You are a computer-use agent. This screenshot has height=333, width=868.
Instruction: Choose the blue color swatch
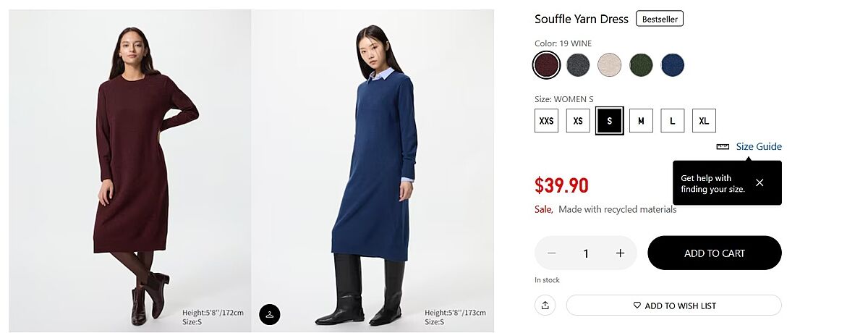(673, 65)
